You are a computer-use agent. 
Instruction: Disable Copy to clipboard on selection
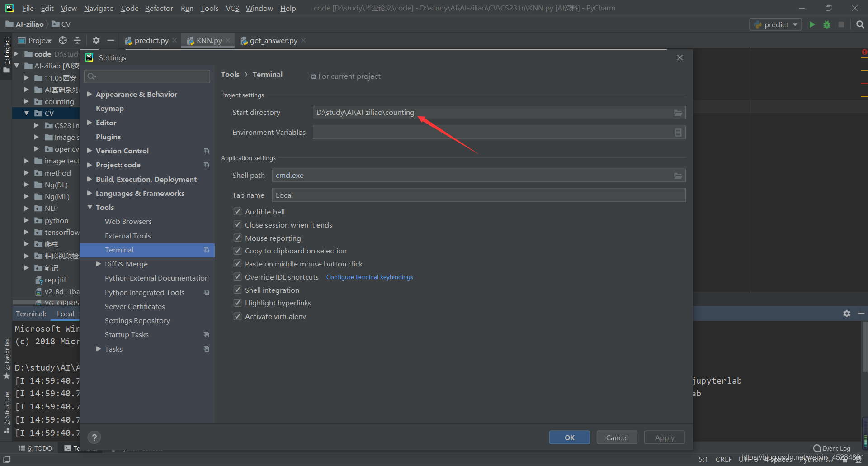click(x=237, y=250)
